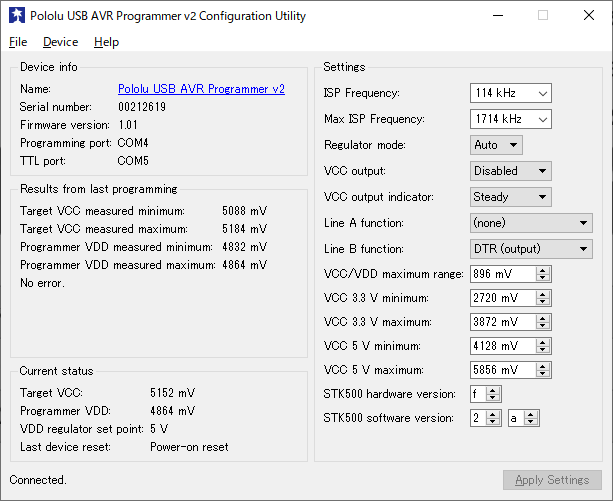Minimize the Configuration Utility window
The width and height of the screenshot is (613, 501).
click(498, 15)
